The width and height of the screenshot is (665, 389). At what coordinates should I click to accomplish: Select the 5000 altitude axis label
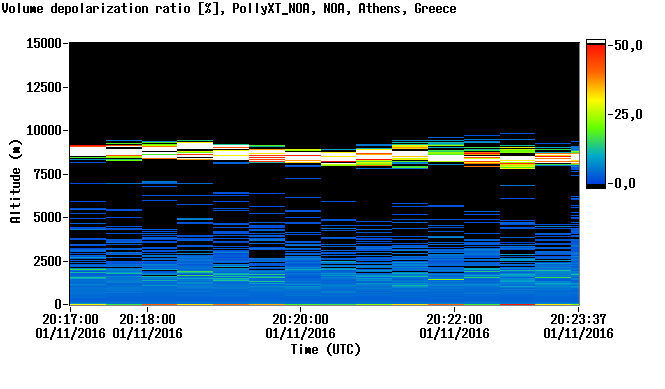(x=48, y=217)
